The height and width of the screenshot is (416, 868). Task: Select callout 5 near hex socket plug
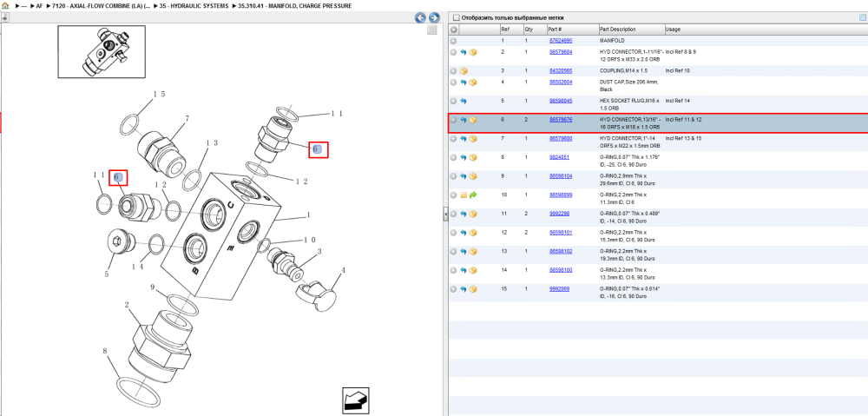click(108, 274)
